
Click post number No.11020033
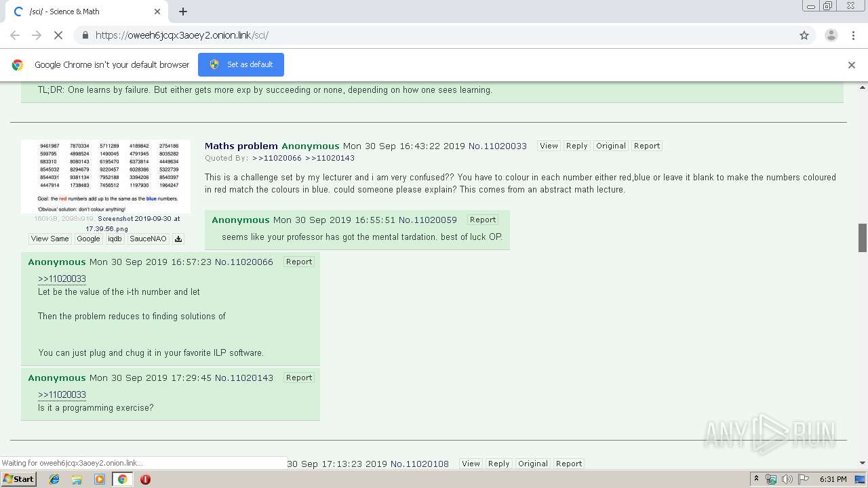pos(498,146)
